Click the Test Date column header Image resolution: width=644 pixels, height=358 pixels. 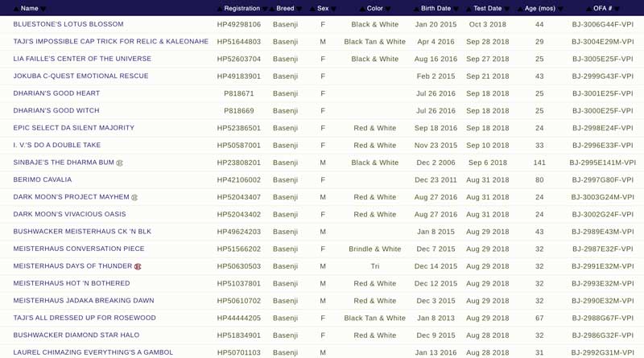click(x=488, y=8)
